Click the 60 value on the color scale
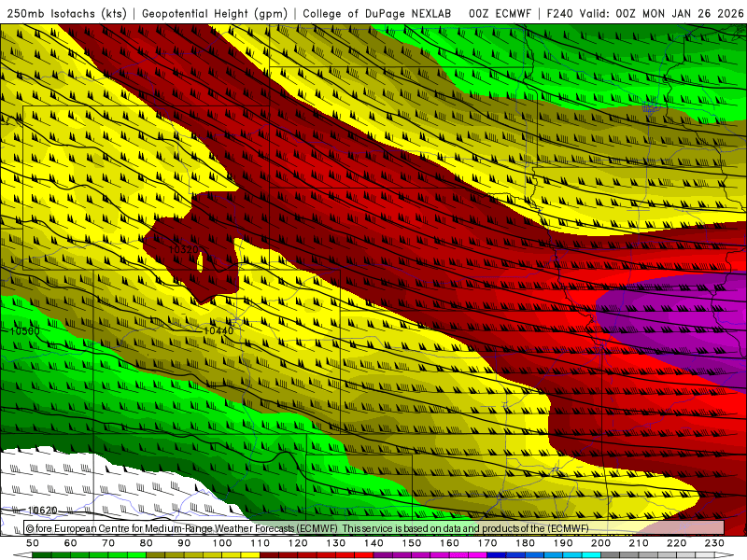Screen dimensions: 747x560 (x=71, y=543)
